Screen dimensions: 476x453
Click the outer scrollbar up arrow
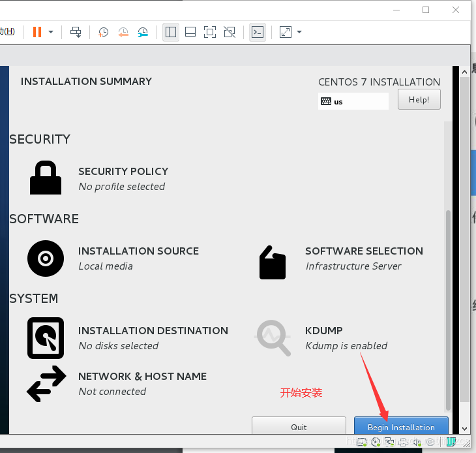[x=464, y=72]
